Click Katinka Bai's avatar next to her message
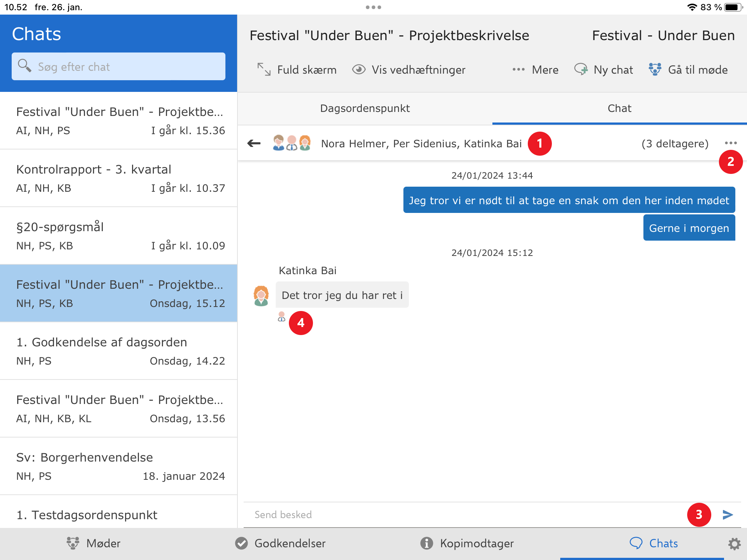747x560 pixels. click(261, 295)
